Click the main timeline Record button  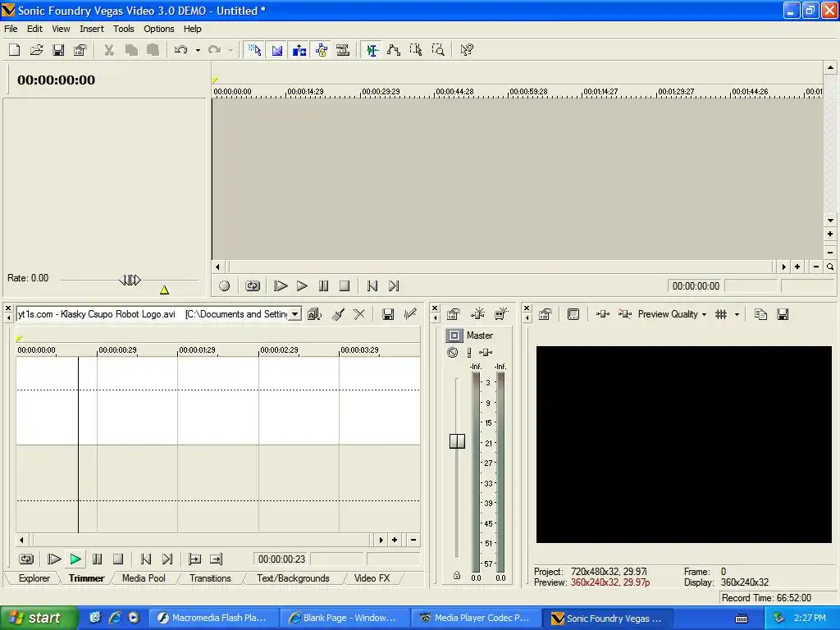pos(225,286)
